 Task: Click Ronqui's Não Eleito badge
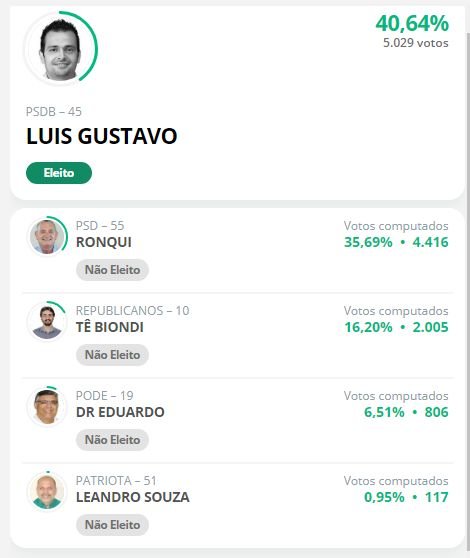click(x=112, y=270)
